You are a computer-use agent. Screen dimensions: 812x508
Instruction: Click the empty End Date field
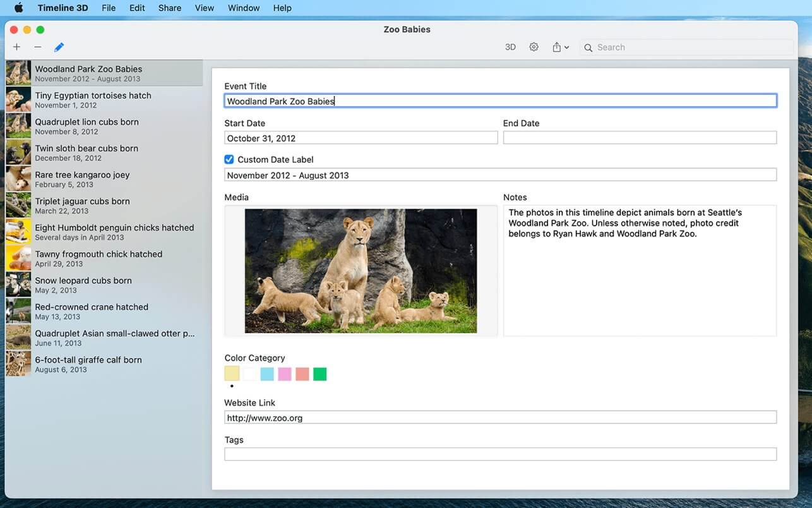tap(639, 138)
